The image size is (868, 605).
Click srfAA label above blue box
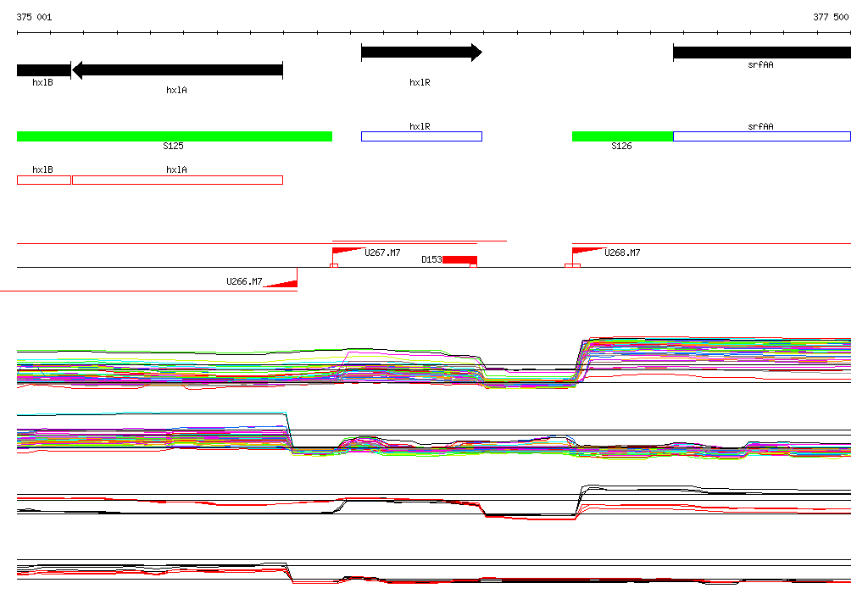(x=760, y=127)
